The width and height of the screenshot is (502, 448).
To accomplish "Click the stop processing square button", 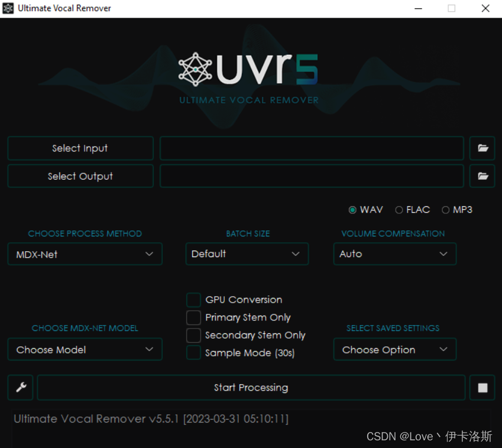I will coord(482,388).
